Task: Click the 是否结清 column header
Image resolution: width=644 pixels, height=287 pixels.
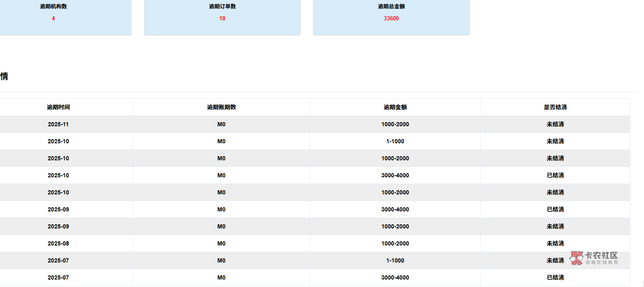Action: (555, 107)
